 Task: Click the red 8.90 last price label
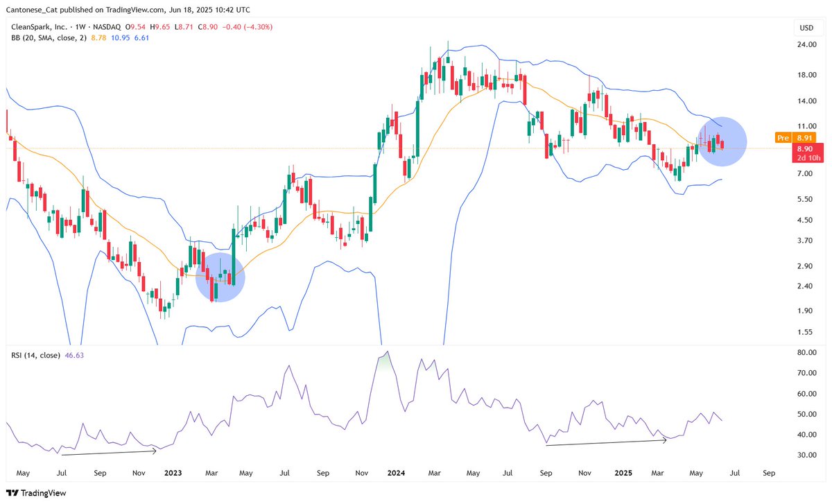(805, 148)
